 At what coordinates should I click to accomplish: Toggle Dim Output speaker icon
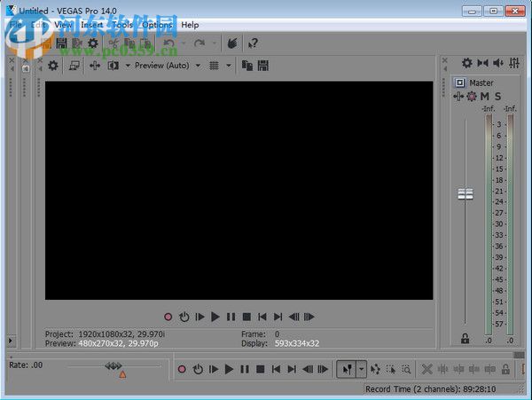tap(498, 63)
